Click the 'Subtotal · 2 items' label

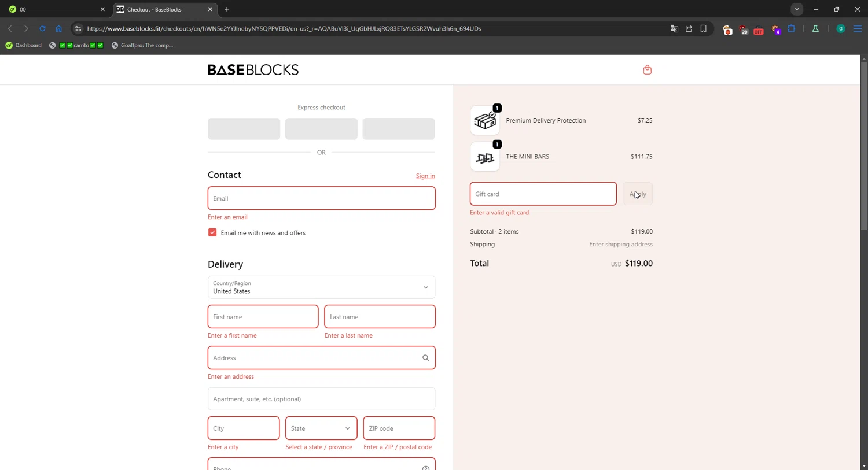494,232
